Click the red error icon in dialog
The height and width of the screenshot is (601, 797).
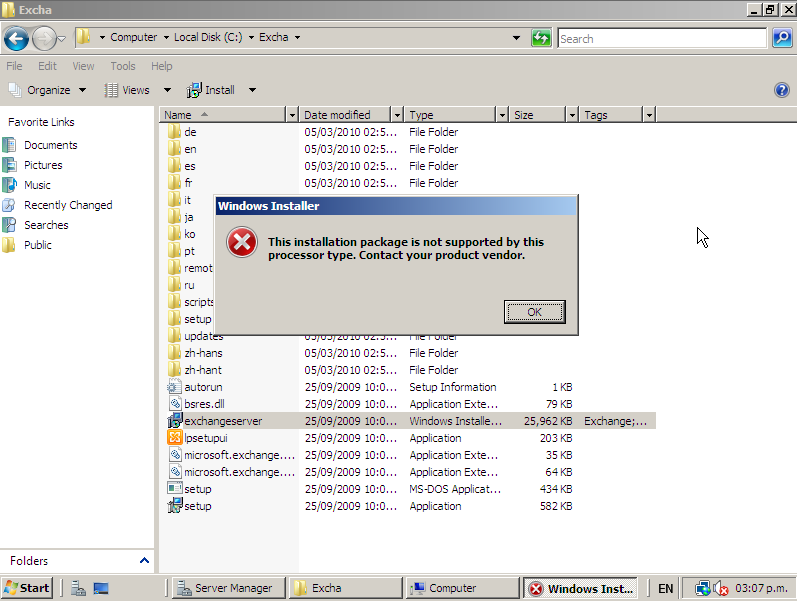tap(242, 242)
